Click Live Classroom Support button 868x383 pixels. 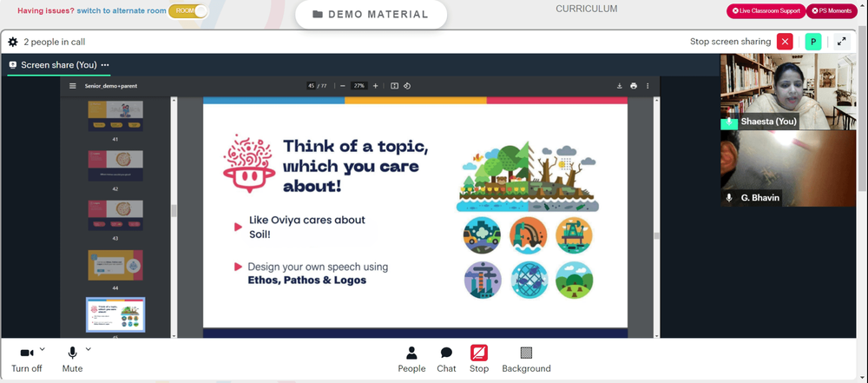(x=766, y=10)
